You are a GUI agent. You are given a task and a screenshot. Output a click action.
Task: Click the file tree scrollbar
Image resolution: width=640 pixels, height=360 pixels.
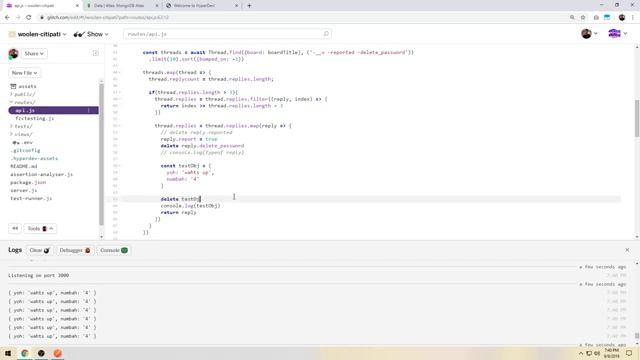point(101,153)
